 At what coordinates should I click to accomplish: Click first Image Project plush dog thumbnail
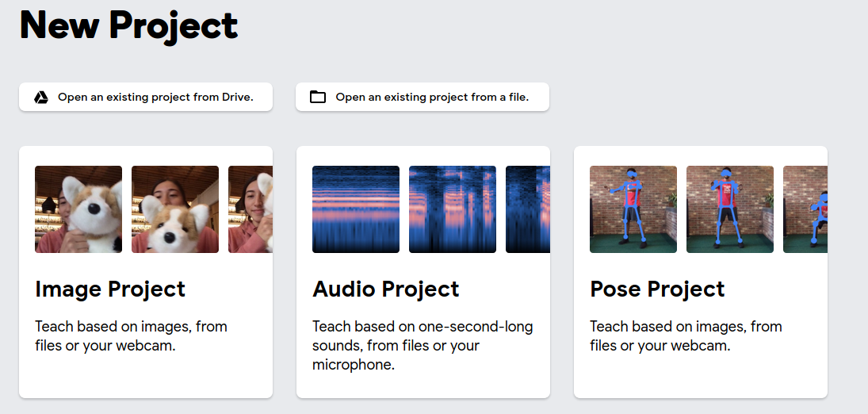[78, 209]
